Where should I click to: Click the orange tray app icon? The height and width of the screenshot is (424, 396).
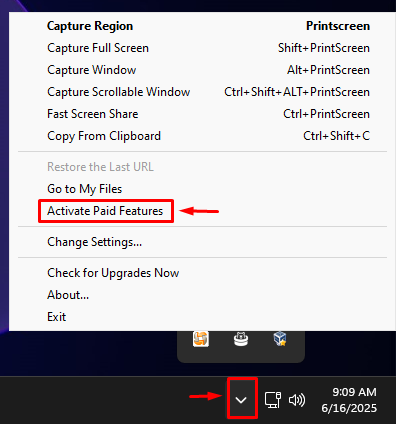click(x=201, y=339)
